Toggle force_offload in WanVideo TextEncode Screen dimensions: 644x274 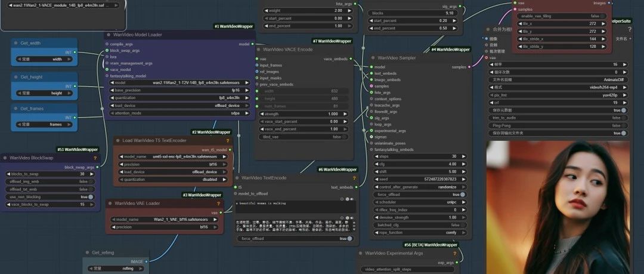295,239
